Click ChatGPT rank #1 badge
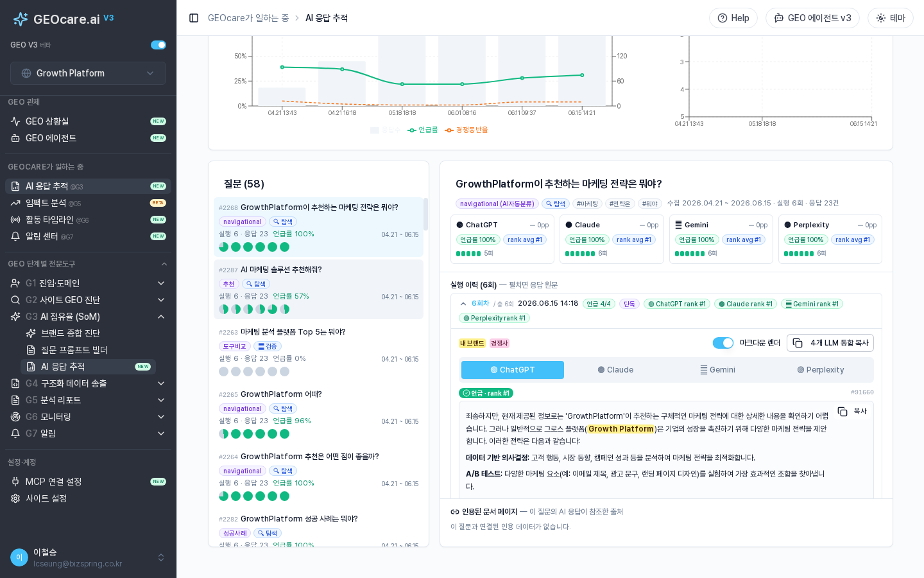This screenshot has height=578, width=924. click(x=677, y=304)
